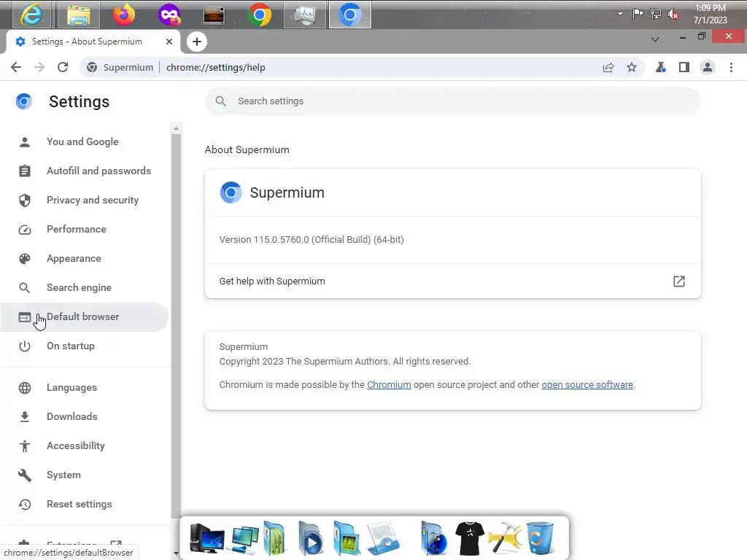
Task: Close the Settings - About Supermium tab
Action: click(x=169, y=42)
